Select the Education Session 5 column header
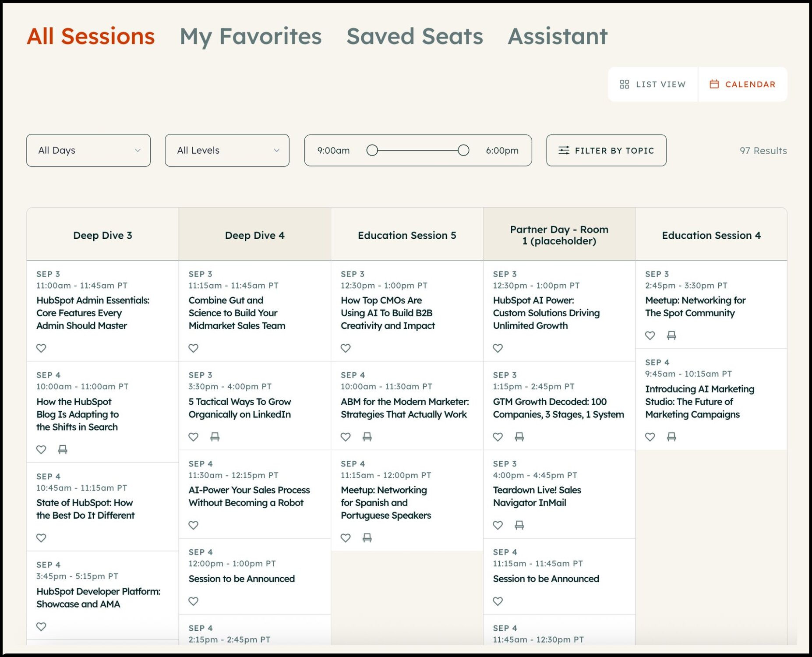Screen dimensions: 812x657 (407, 235)
